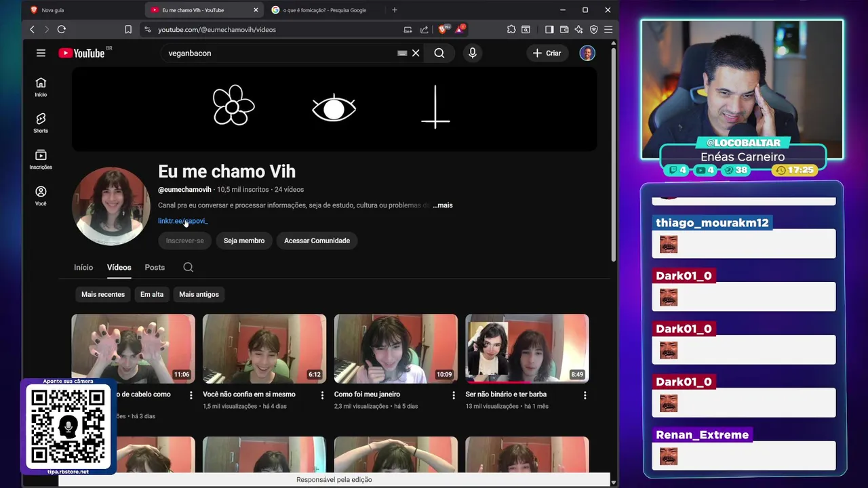Viewport: 868px width, 488px height.
Task: Clear the search box with the X
Action: (x=416, y=53)
